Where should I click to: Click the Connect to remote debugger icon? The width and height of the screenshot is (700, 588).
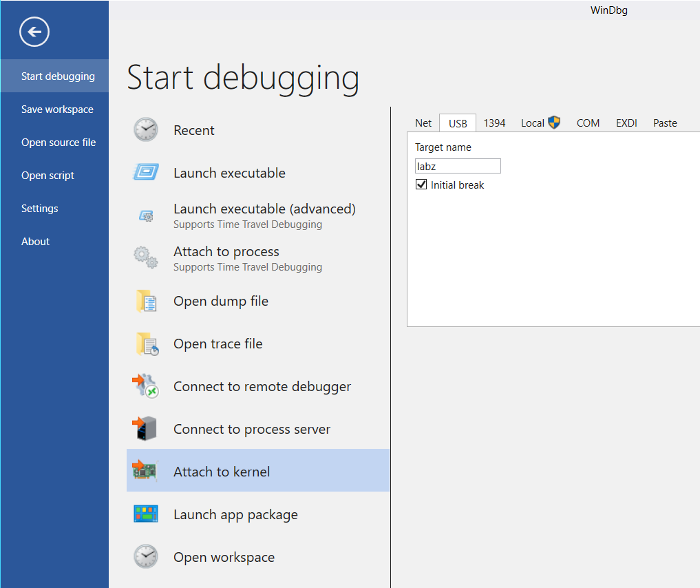coord(145,386)
